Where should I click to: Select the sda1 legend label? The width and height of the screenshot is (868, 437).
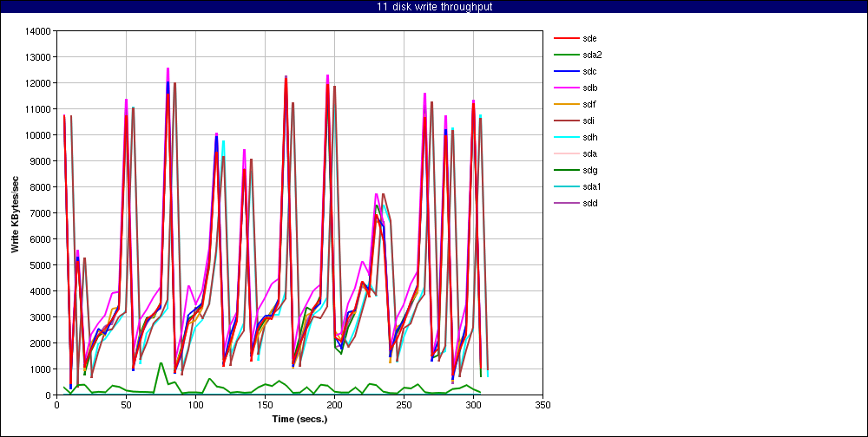click(x=592, y=187)
